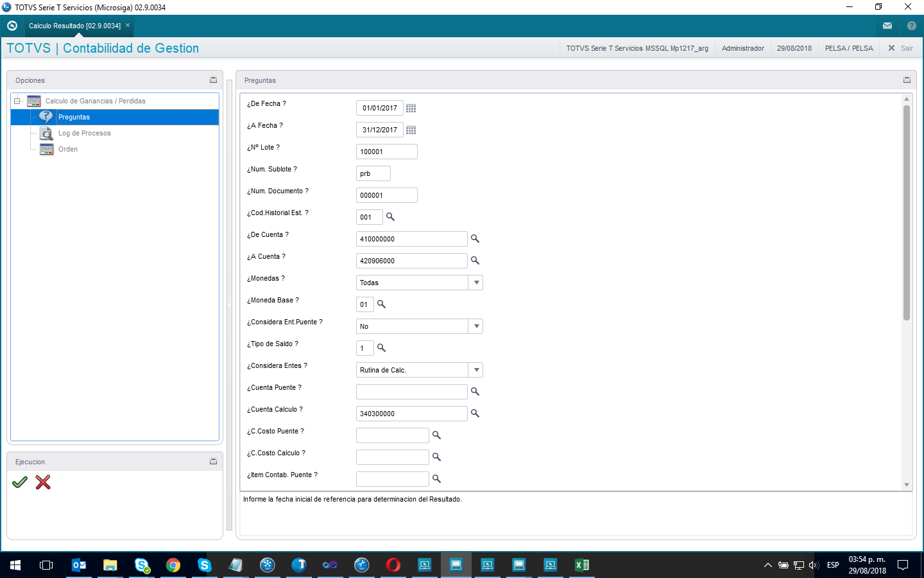The height and width of the screenshot is (578, 924).
Task: Click Num. Sublote input field
Action: click(x=373, y=173)
